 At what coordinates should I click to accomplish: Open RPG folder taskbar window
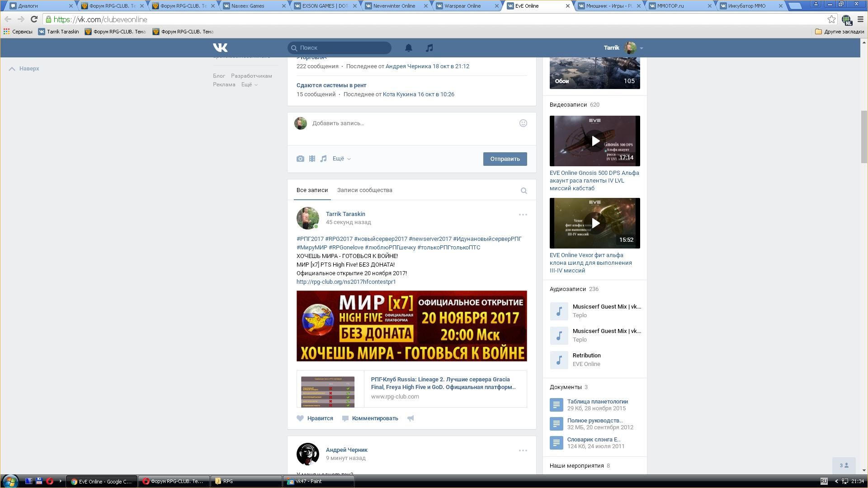click(246, 481)
